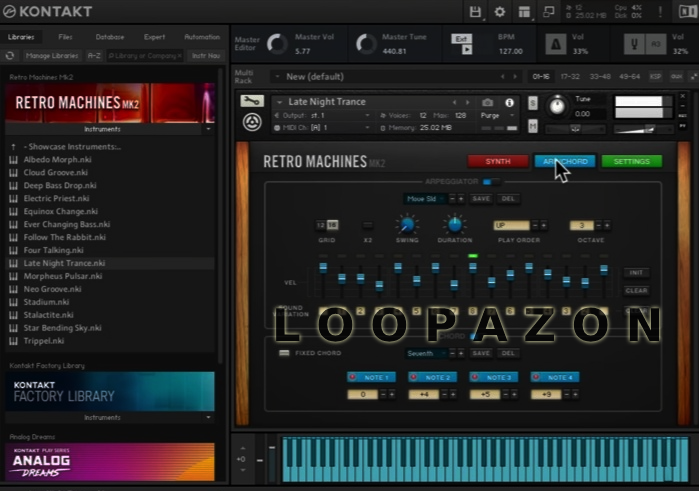Toggle the Fixed Chord switch

[x=284, y=353]
